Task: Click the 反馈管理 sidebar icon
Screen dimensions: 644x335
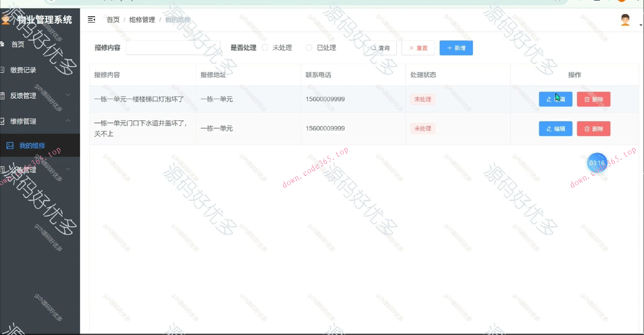Action: 2,95
